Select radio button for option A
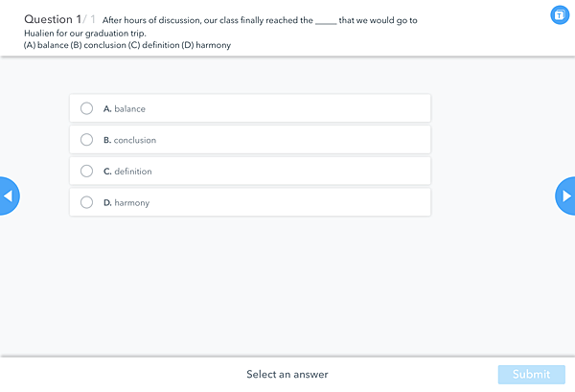The width and height of the screenshot is (575, 392). click(x=86, y=108)
